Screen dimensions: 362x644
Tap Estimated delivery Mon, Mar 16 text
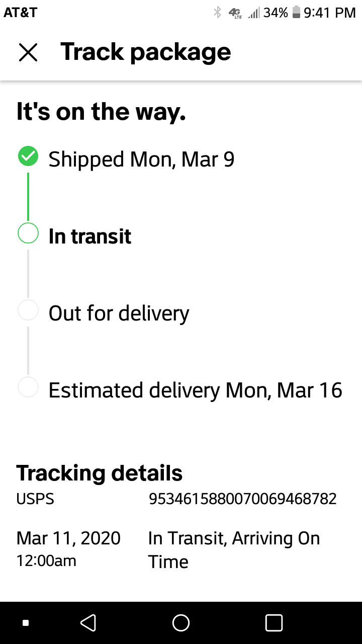(x=195, y=390)
